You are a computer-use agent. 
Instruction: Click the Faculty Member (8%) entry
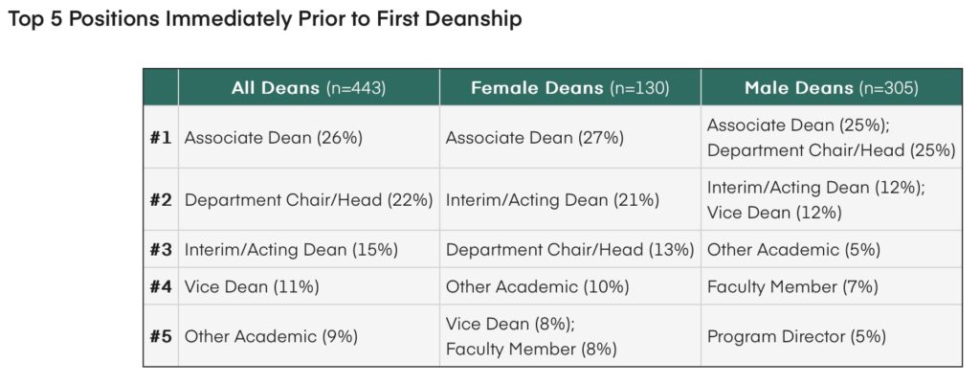531,349
